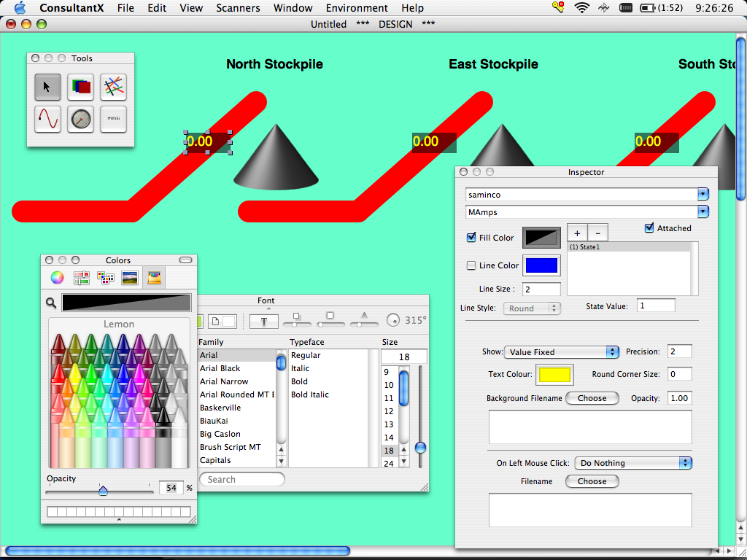Open the image palettes picker
This screenshot has height=560, width=747.
point(130,277)
